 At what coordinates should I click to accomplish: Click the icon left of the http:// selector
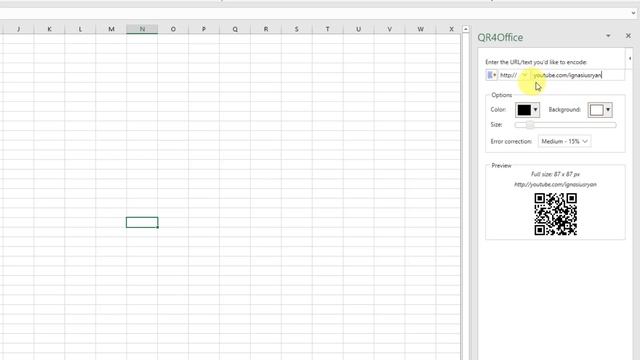pos(491,75)
